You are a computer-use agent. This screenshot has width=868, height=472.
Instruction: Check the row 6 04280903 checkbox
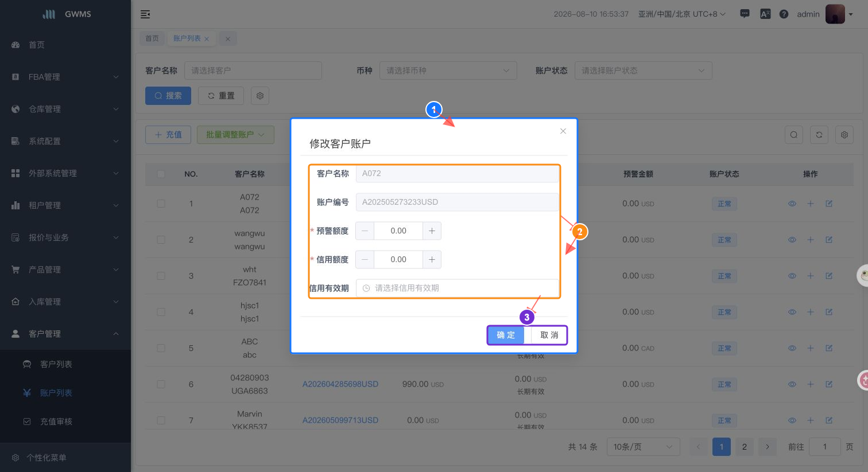click(x=161, y=384)
